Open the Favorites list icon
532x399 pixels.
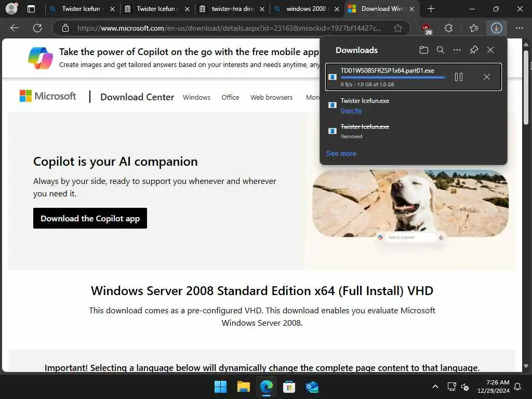[474, 28]
